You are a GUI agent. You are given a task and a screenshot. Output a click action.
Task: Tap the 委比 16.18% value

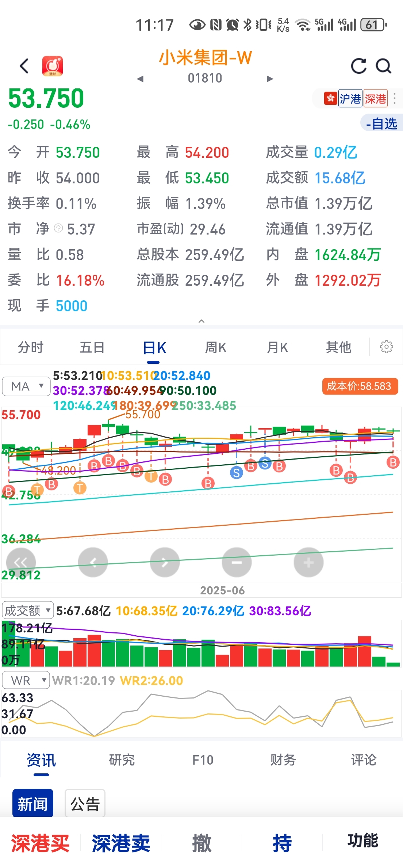(x=80, y=280)
